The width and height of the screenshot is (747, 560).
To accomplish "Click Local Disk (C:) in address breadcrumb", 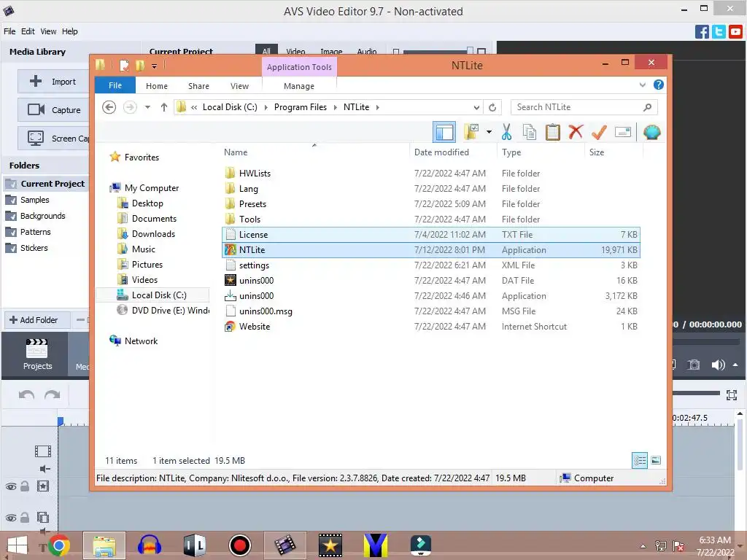I will (x=230, y=107).
